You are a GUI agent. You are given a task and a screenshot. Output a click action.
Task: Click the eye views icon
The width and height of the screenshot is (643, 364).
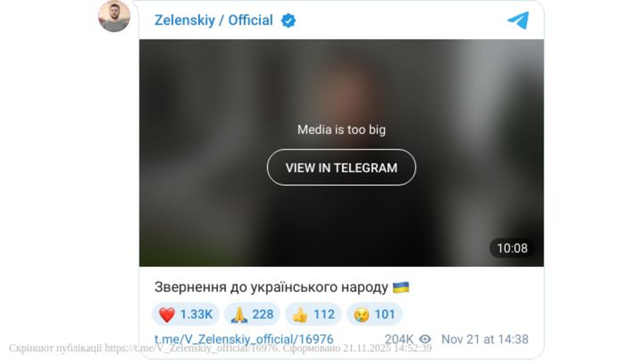pyautogui.click(x=425, y=339)
